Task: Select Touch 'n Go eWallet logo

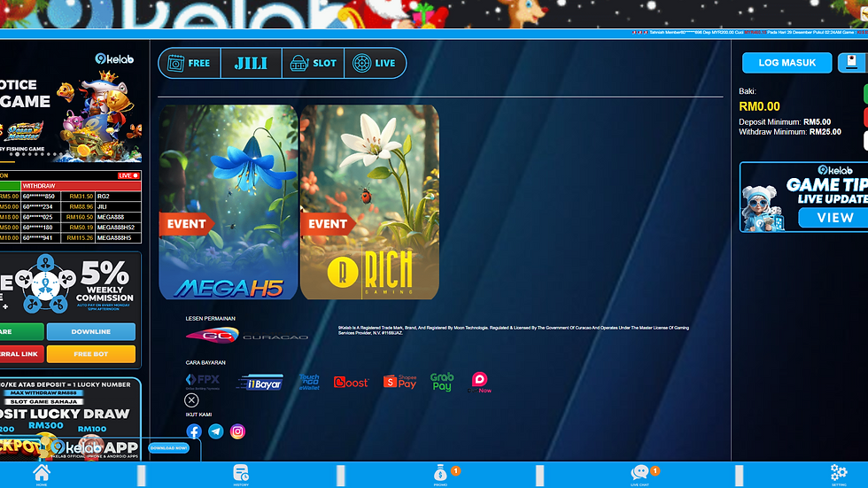Action: [x=309, y=382]
